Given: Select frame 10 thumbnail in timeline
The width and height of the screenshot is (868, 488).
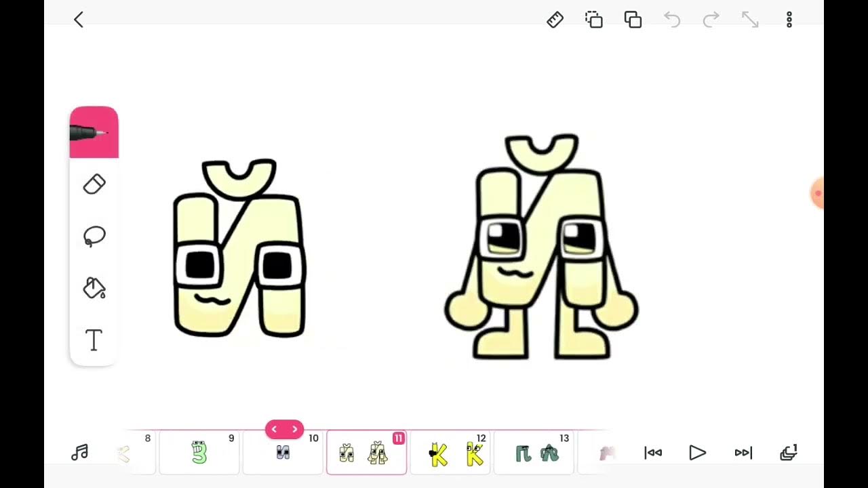Looking at the screenshot, I should (283, 453).
